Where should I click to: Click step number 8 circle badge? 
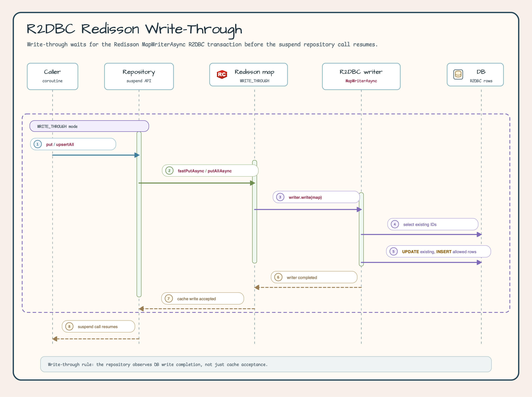[69, 326]
